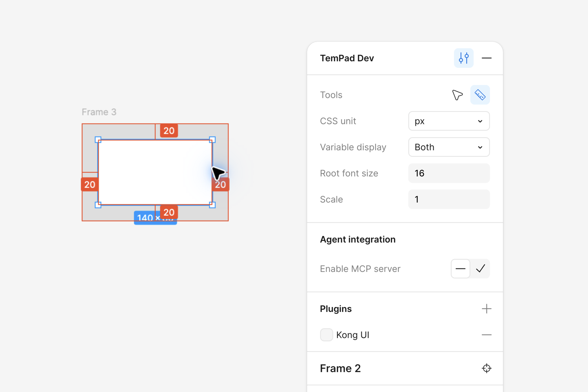Minimize the TemPad Dev panel
The image size is (588, 392).
(486, 58)
